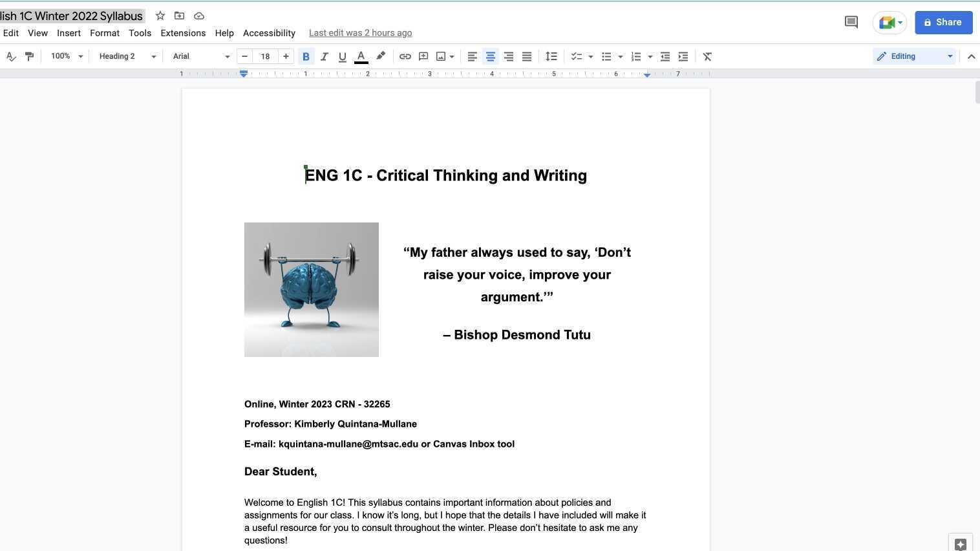Open the Format menu
The width and height of the screenshot is (980, 551).
(105, 33)
